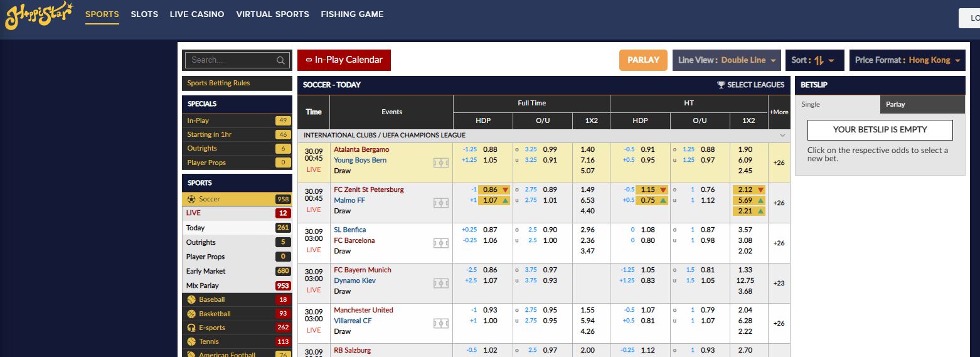980x357 pixels.
Task: Pick Manchester United full-time 1X2 odds 1.55
Action: click(x=588, y=310)
